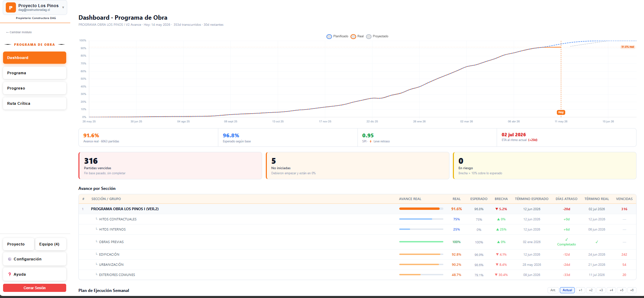Click the Ayuda question mark icon
The height and width of the screenshot is (298, 644).
click(10, 274)
